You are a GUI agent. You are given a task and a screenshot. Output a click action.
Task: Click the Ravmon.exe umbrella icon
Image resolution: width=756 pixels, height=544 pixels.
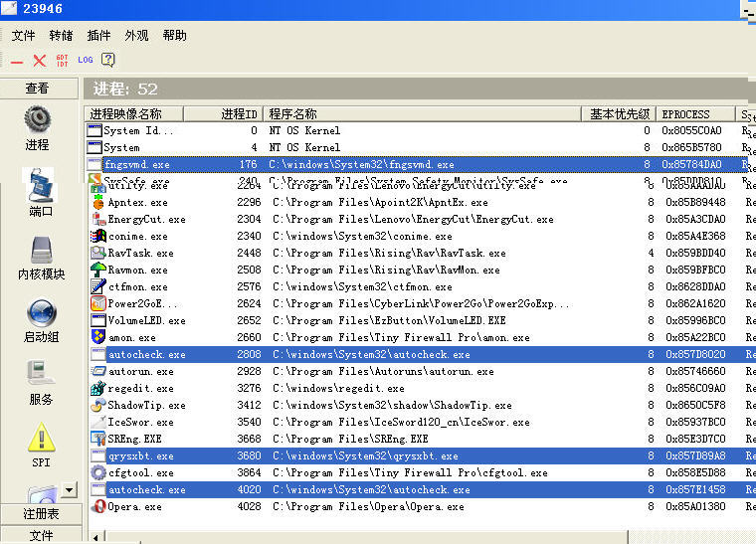pos(97,270)
